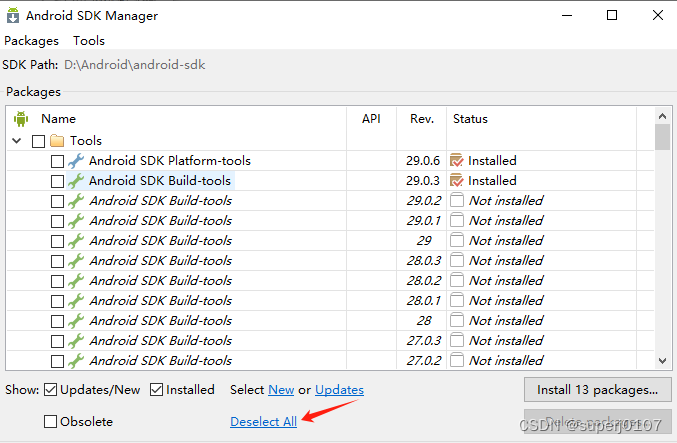Viewport: 677px width, 443px height.
Task: Check the Build-tools 27.0.2 checkbox
Action: click(57, 361)
